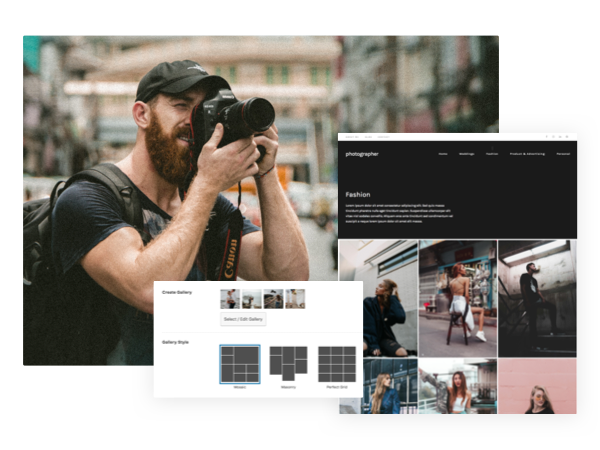The width and height of the screenshot is (600, 450).
Task: Click the first social icon in top bar
Action: pyautogui.click(x=547, y=136)
